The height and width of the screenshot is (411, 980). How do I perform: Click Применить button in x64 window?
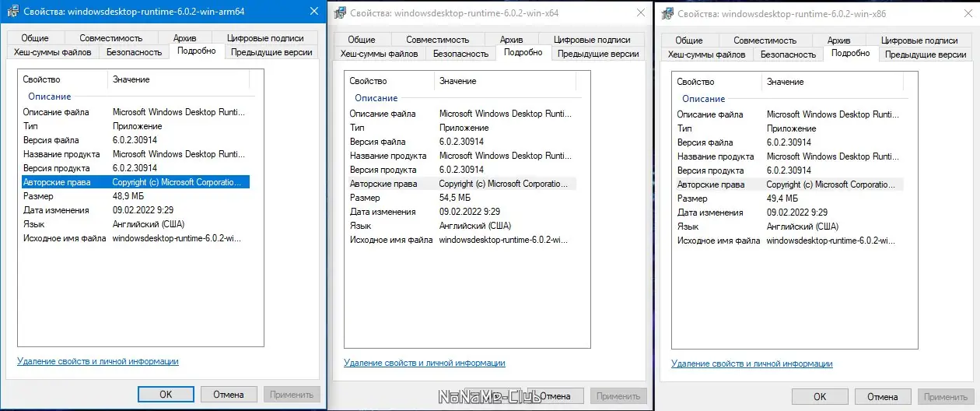coord(618,395)
